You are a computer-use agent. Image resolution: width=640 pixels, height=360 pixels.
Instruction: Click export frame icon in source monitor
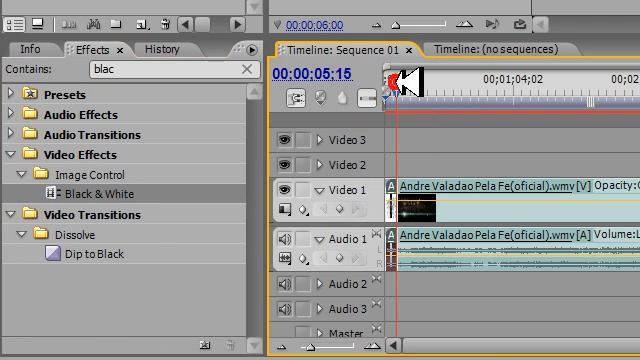coord(519,24)
